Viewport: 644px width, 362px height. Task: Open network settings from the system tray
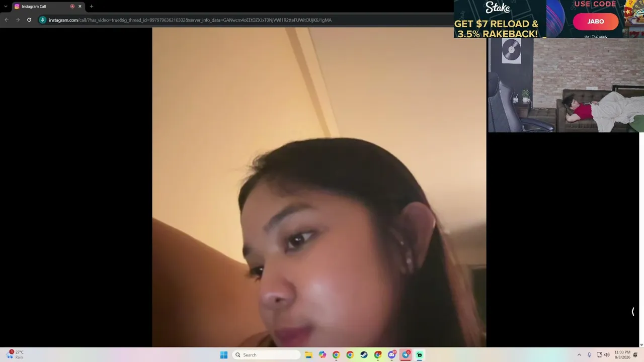pos(599,355)
